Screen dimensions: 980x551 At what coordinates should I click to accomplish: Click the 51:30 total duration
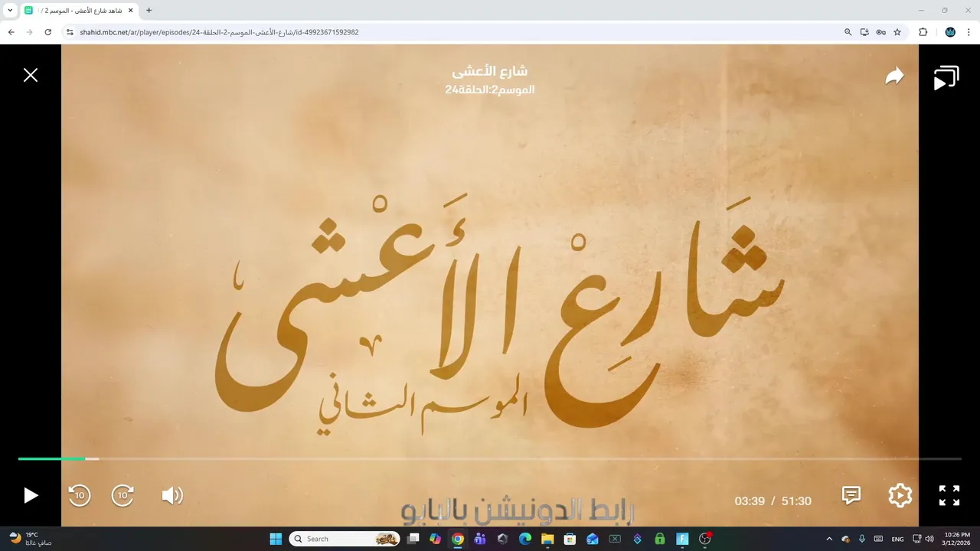point(796,501)
